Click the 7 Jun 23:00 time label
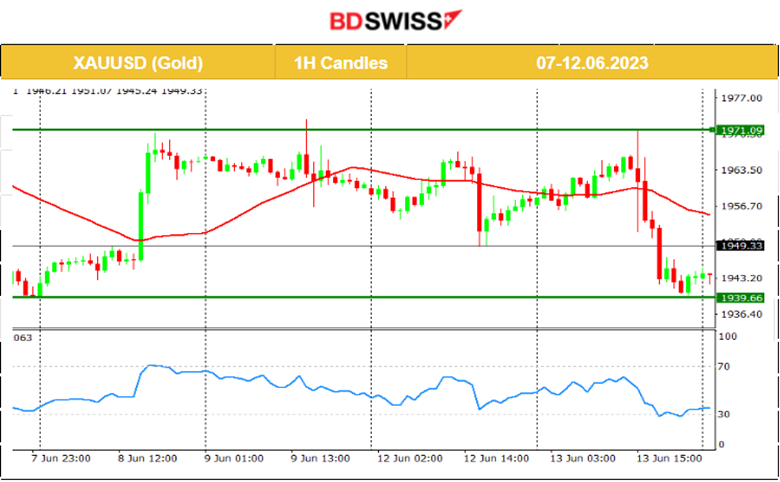The height and width of the screenshot is (482, 780). (x=61, y=458)
